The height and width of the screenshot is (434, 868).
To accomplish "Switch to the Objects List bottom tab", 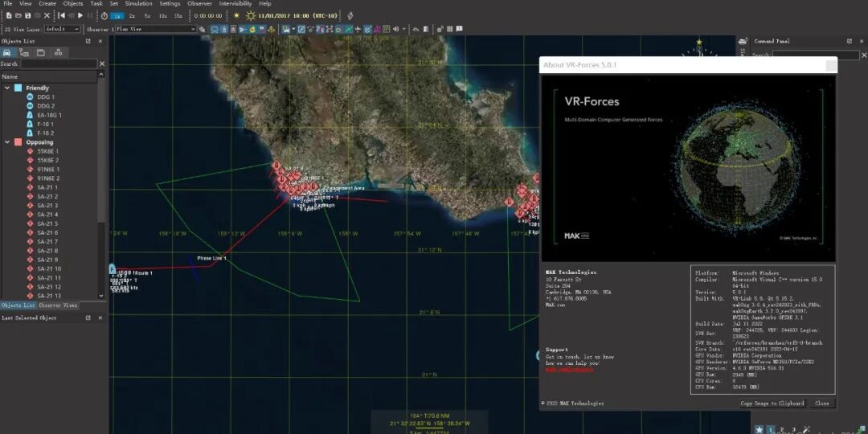I will 18,305.
